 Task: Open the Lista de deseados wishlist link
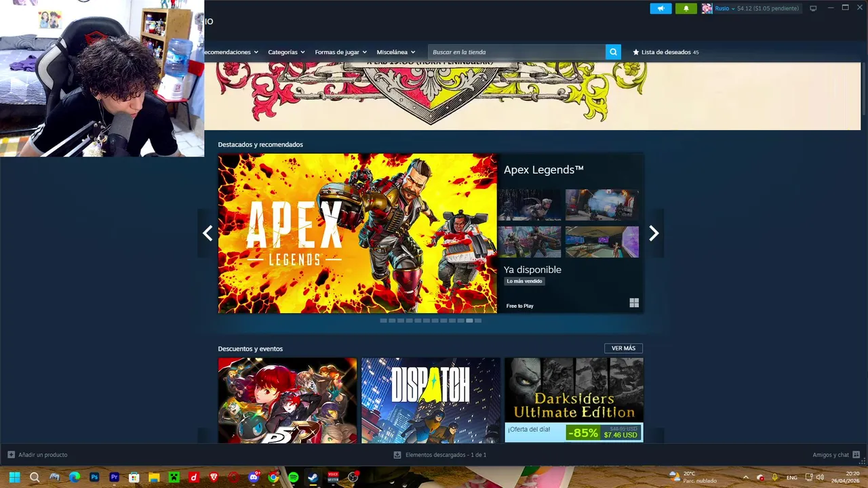pos(665,52)
